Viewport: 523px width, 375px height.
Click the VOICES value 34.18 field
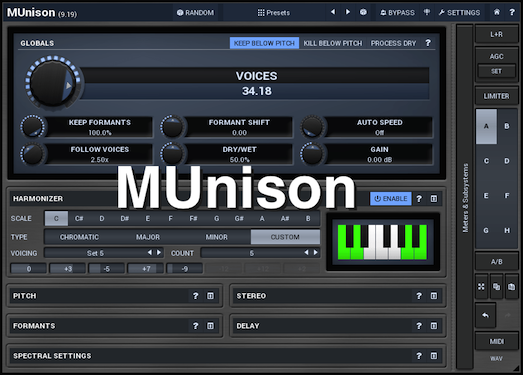[x=256, y=91]
